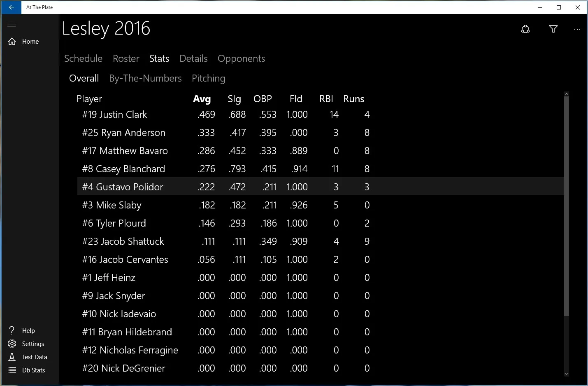Switch to the Schedule tab
Image resolution: width=588 pixels, height=386 pixels.
(83, 58)
